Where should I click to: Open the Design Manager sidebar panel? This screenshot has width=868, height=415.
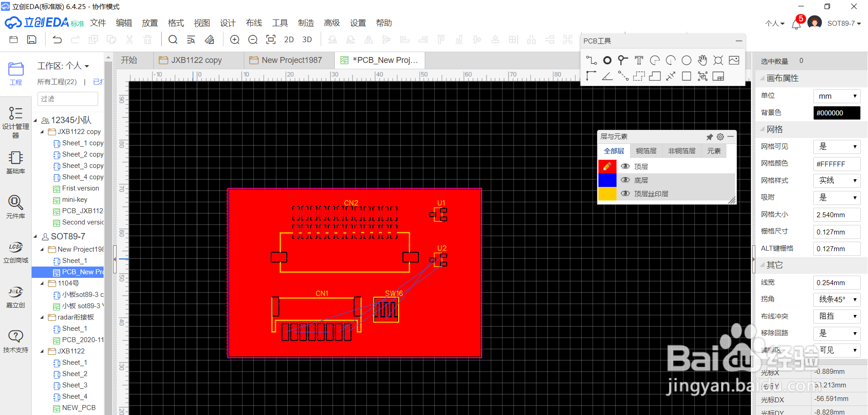click(x=15, y=122)
